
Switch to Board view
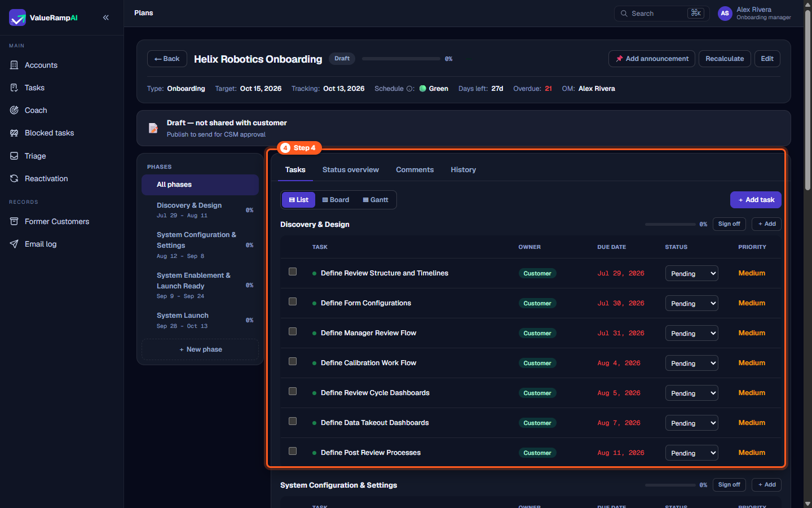coord(336,200)
